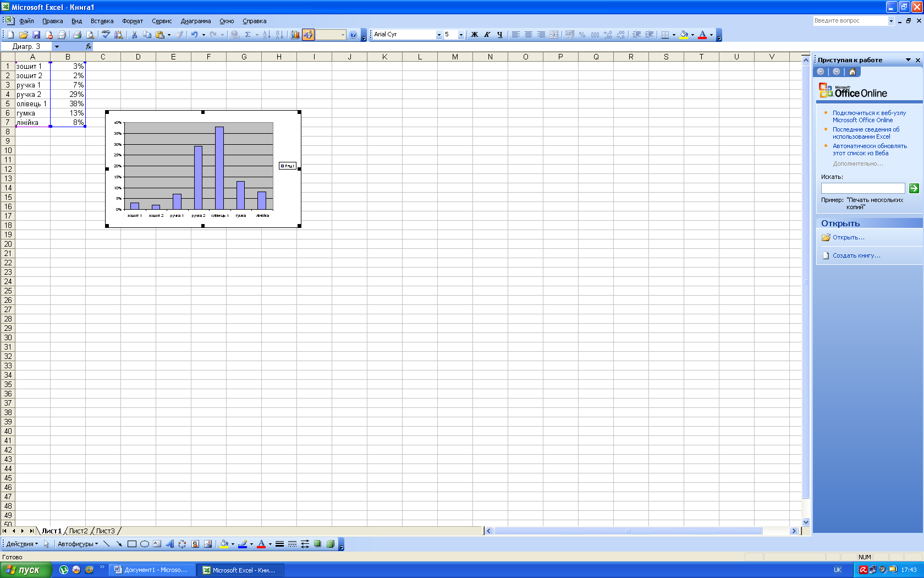The image size is (924, 578).
Task: Open shadow style settings icon
Action: pos(317,544)
